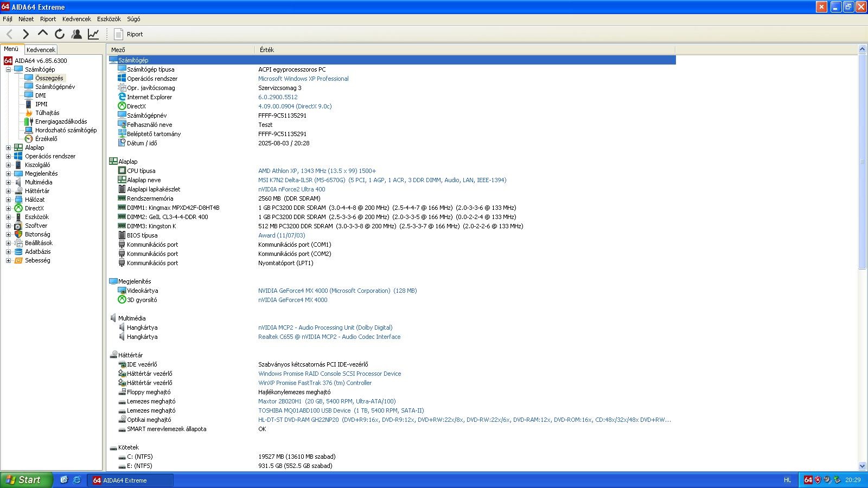Select the Összegzés summary tree item
Image resolution: width=868 pixels, height=488 pixels.
tap(49, 78)
